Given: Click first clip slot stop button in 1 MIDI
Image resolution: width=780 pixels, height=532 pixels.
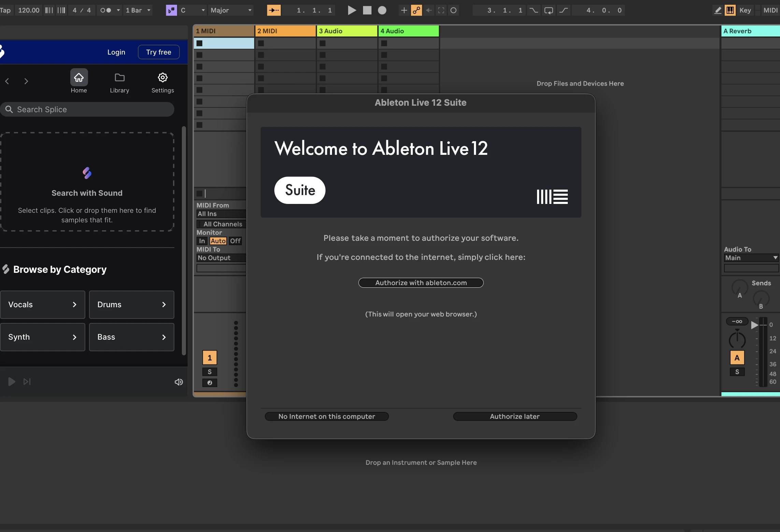Looking at the screenshot, I should (x=200, y=43).
